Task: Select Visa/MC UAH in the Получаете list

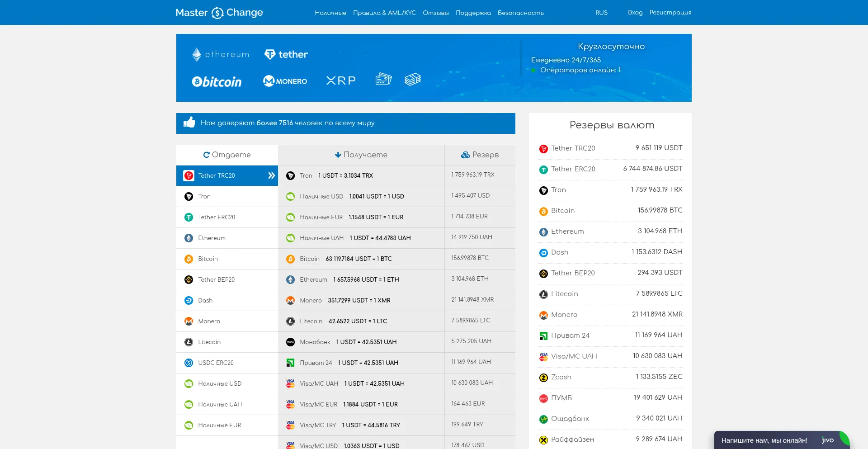Action: (361, 383)
